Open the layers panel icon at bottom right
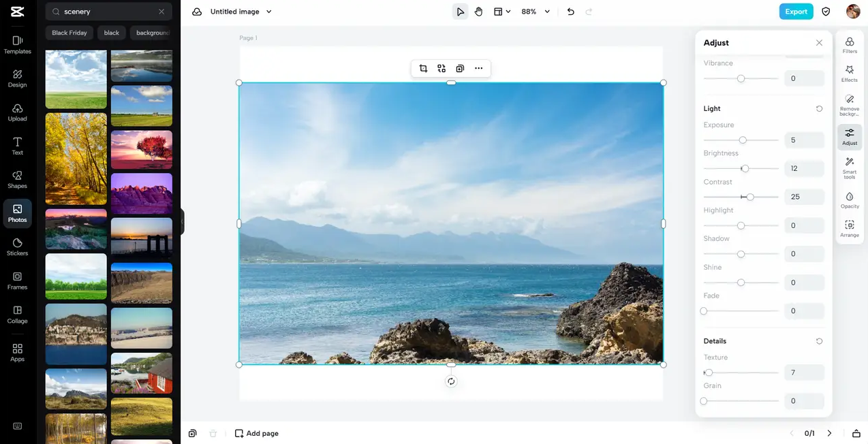868x444 pixels. (x=856, y=433)
